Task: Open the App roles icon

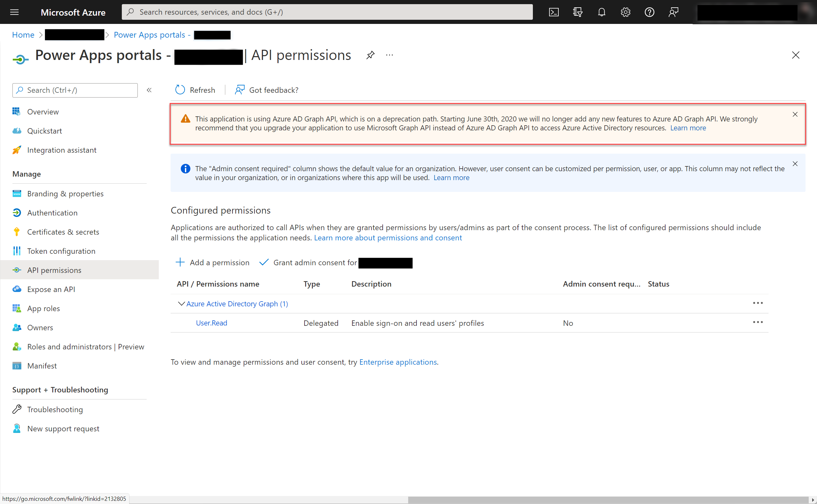Action: coord(16,308)
